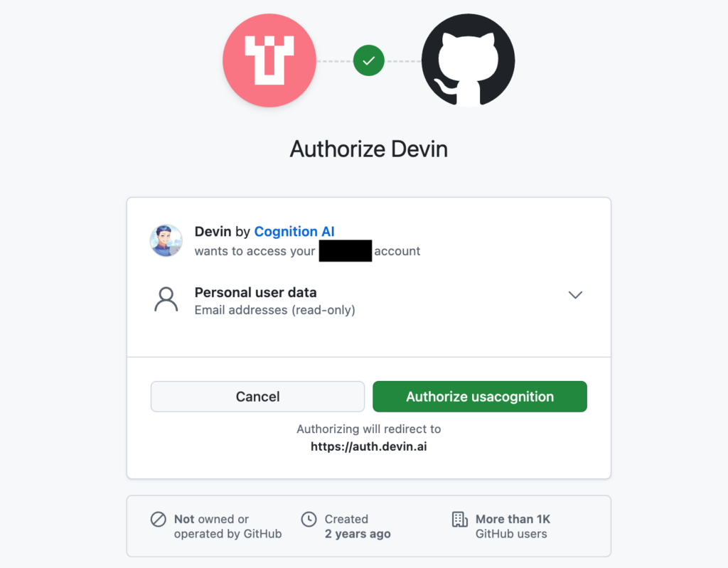Screen dimensions: 728x568
Task: Expand the Personal user data chevron
Action: tap(575, 295)
